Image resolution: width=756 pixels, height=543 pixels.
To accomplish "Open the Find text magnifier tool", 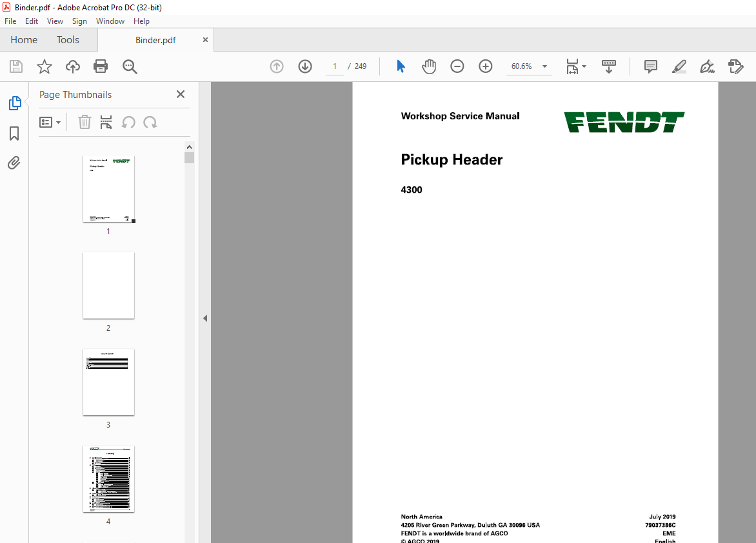I will click(130, 66).
